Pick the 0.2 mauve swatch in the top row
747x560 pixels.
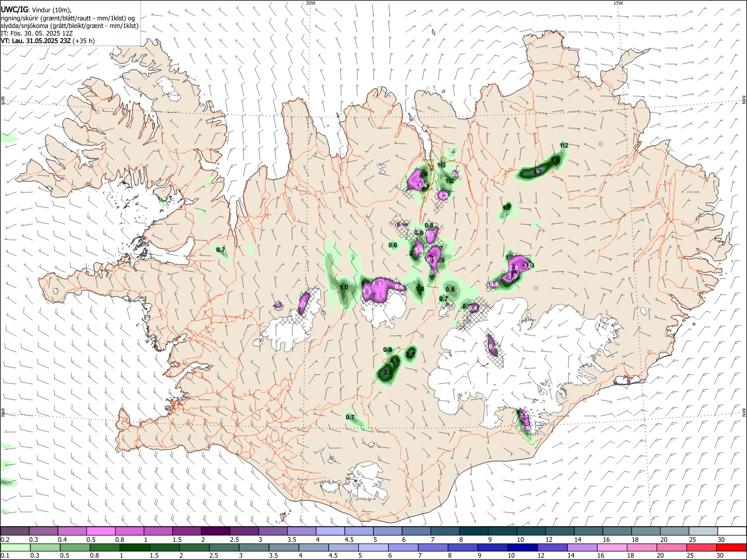click(15, 531)
